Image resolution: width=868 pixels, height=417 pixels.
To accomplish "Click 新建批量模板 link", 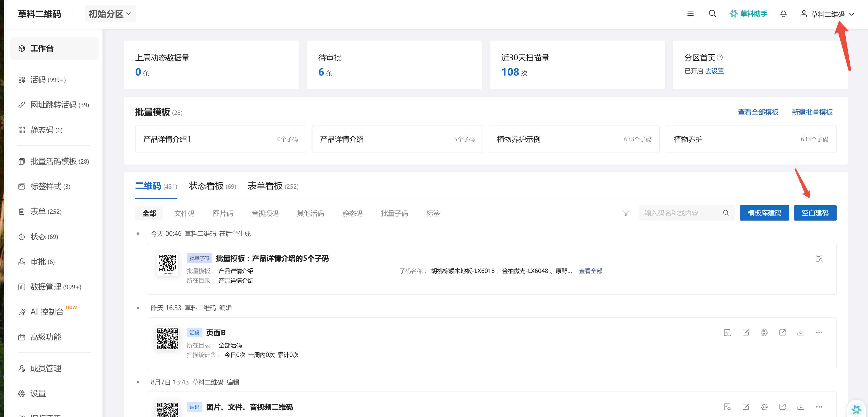I will click(812, 112).
